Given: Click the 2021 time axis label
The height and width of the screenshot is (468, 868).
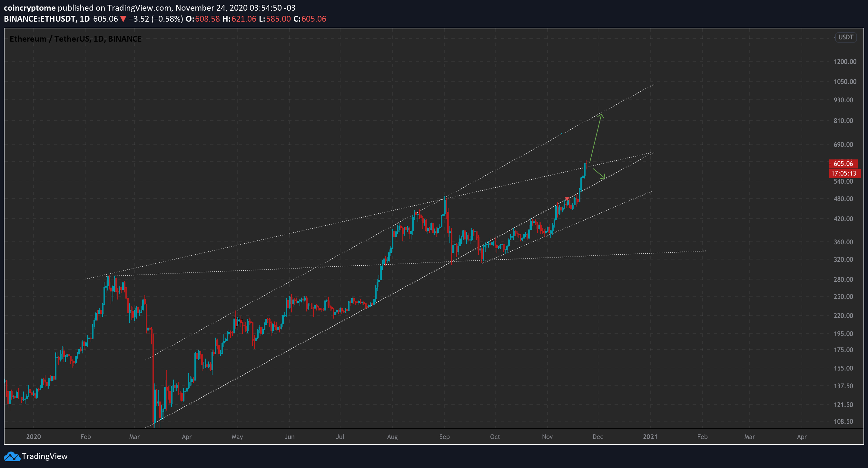Looking at the screenshot, I should click(650, 437).
